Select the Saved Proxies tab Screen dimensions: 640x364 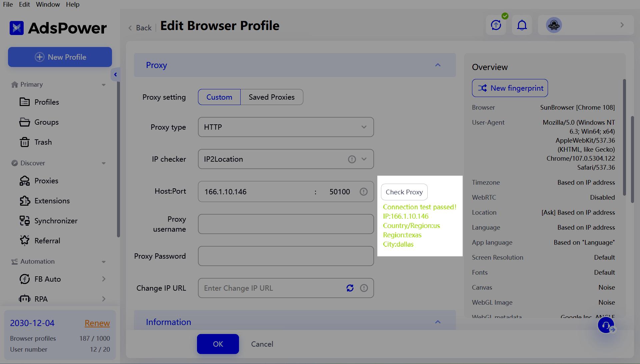coord(271,97)
